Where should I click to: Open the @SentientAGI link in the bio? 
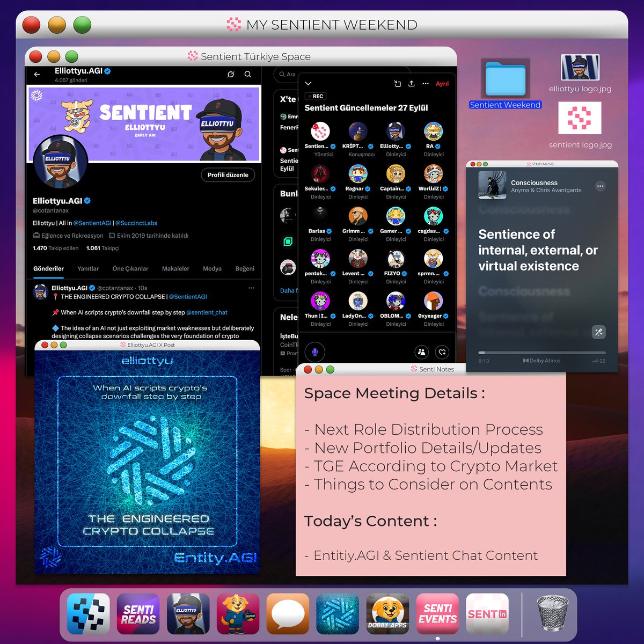pyautogui.click(x=92, y=223)
